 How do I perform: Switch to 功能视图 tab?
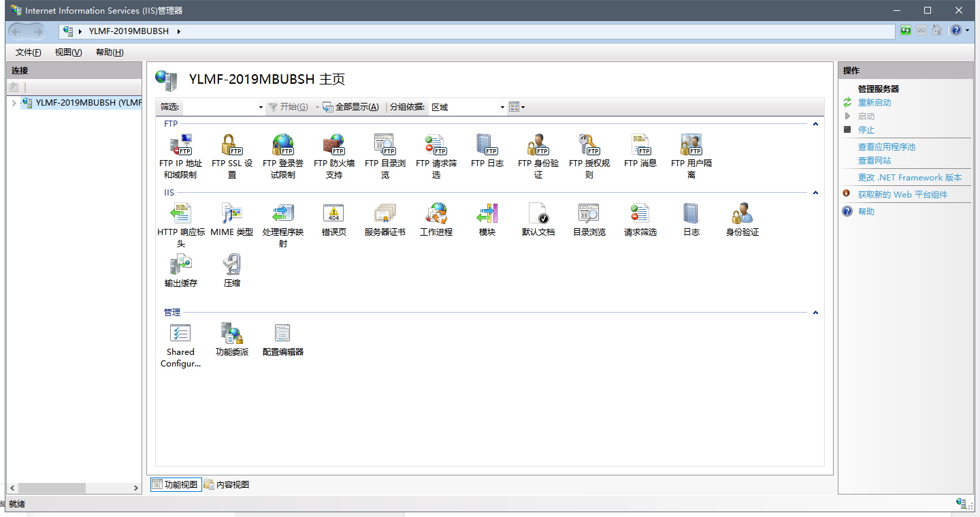point(175,484)
